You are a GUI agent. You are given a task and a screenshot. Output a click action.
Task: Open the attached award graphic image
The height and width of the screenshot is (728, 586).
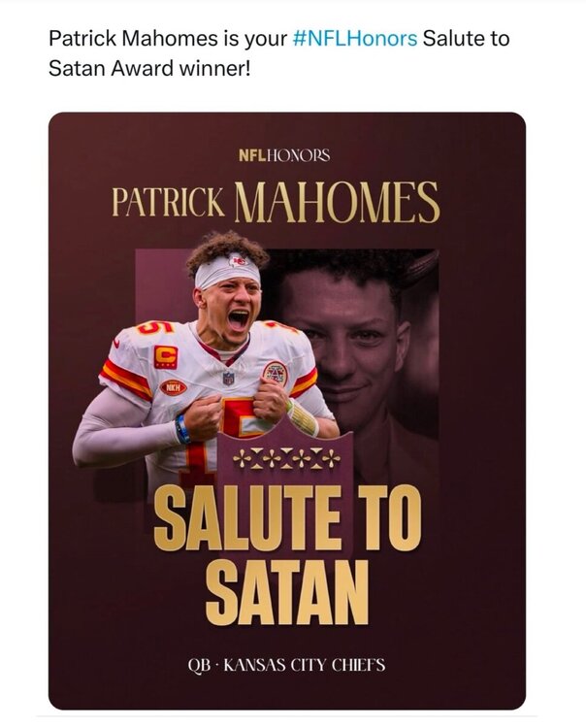pyautogui.click(x=287, y=408)
